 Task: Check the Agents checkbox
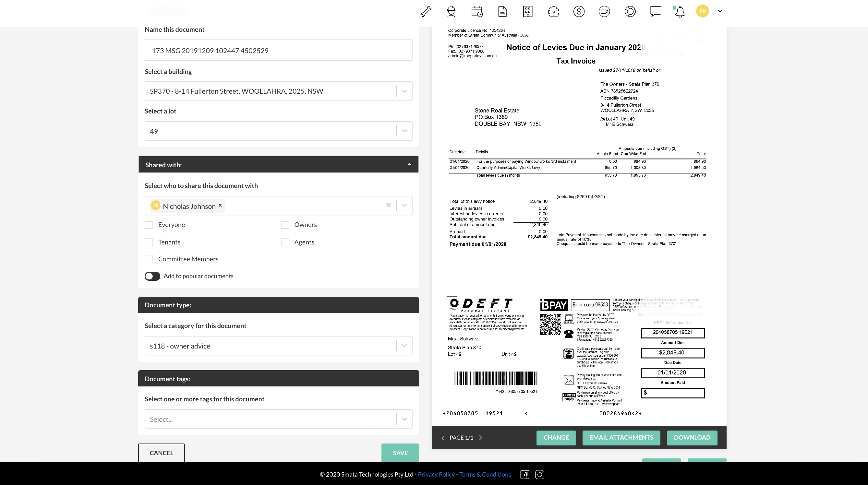(285, 242)
